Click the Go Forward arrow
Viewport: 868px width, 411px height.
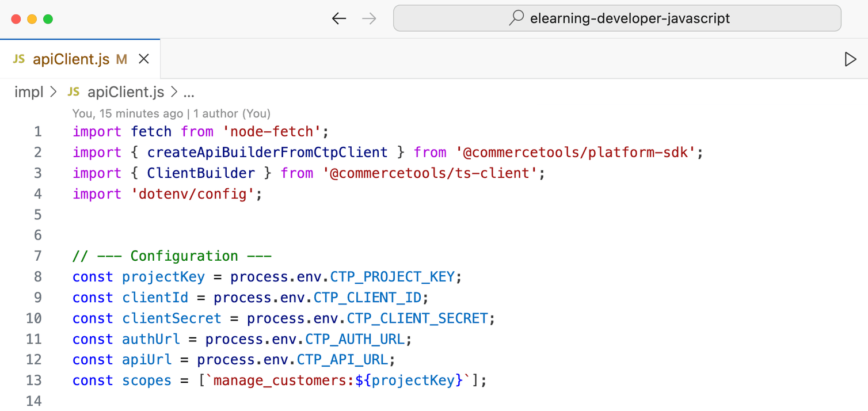pyautogui.click(x=369, y=18)
